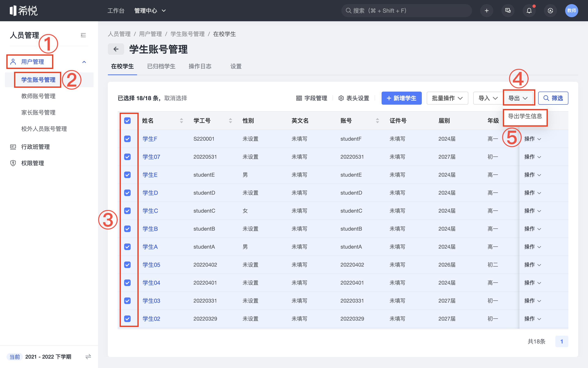This screenshot has height=368, width=588.
Task: Open the 学生03 name link
Action: 151,301
